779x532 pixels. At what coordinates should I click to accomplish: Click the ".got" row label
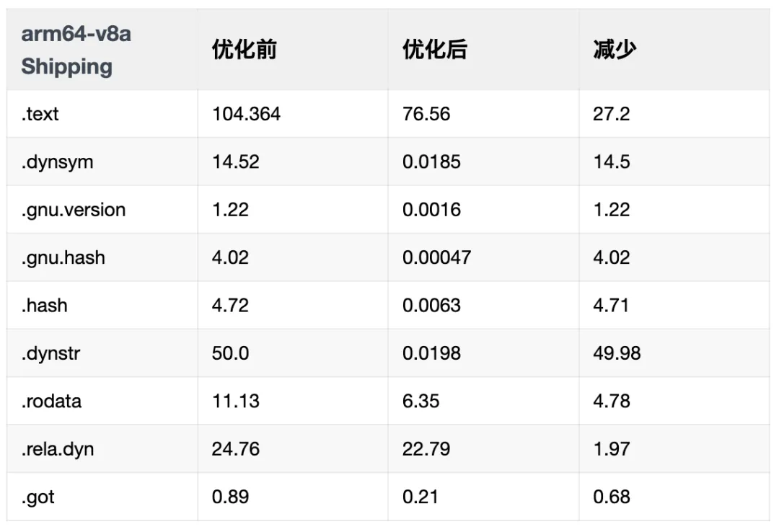38,497
